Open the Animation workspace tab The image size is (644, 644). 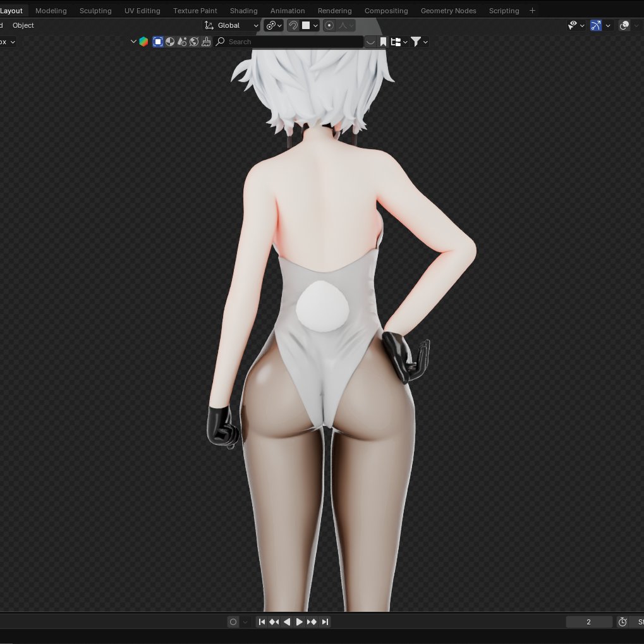click(288, 11)
